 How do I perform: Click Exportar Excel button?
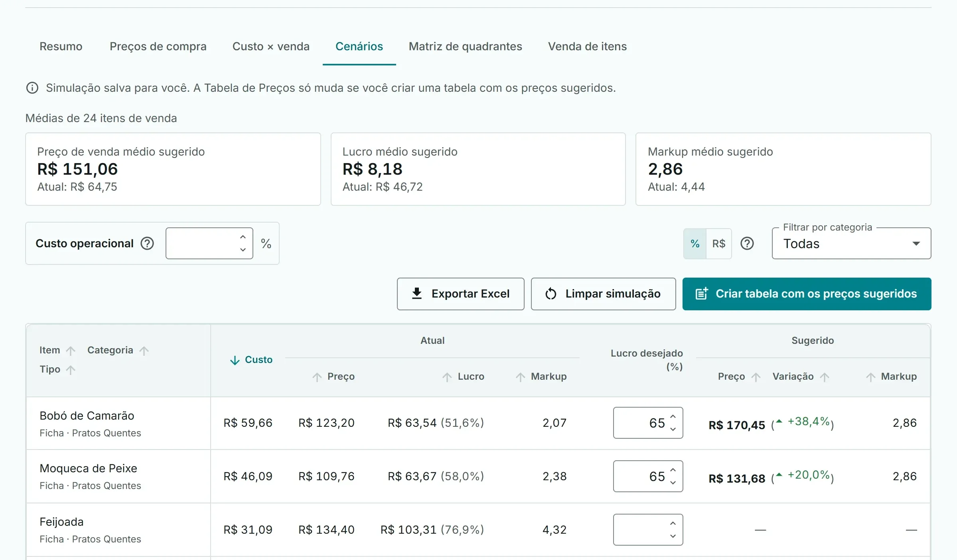(460, 294)
